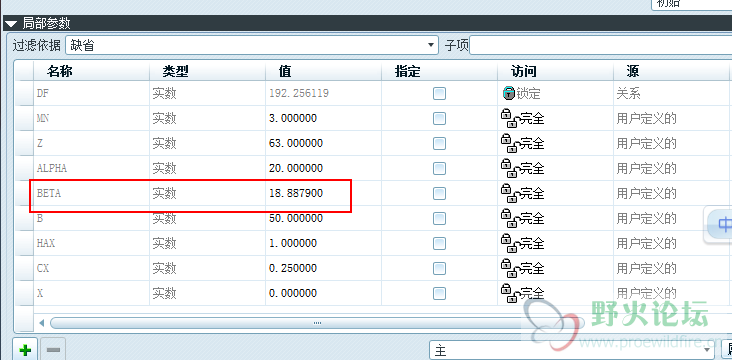Check the 指定 box for ALPHA
This screenshot has height=360, width=732.
click(439, 168)
